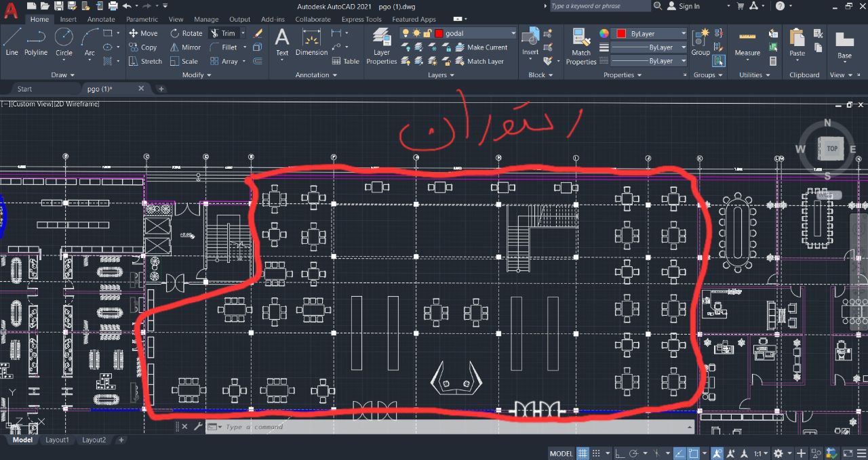Toggle snap mode dots in status bar
The image size is (868, 460).
coord(597,453)
